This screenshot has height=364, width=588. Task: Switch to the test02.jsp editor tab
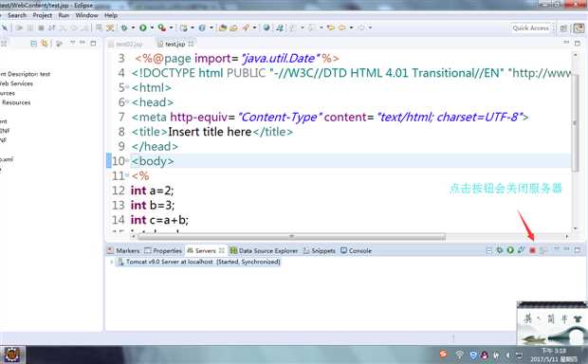(125, 44)
